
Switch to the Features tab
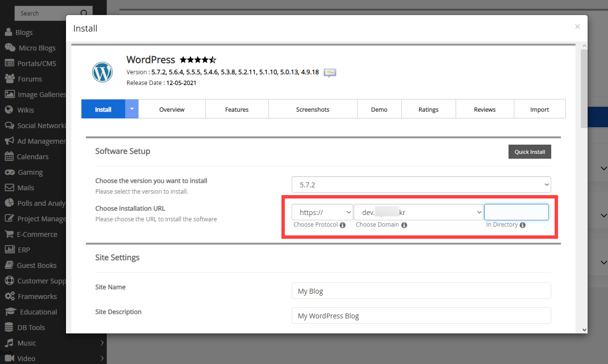[x=237, y=109]
